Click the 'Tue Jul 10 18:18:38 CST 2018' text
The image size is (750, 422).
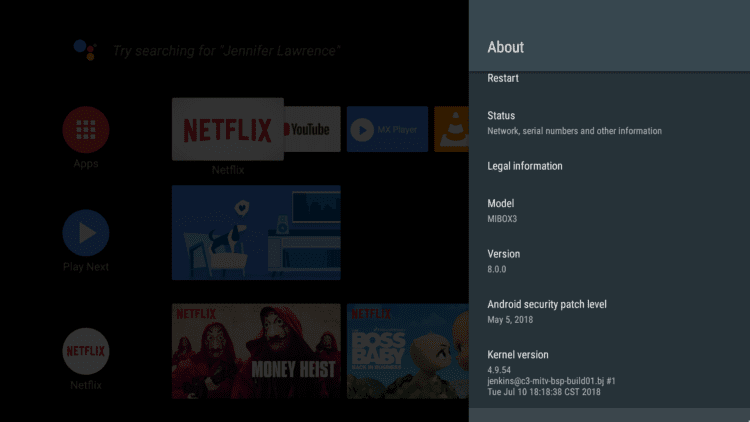click(x=544, y=392)
